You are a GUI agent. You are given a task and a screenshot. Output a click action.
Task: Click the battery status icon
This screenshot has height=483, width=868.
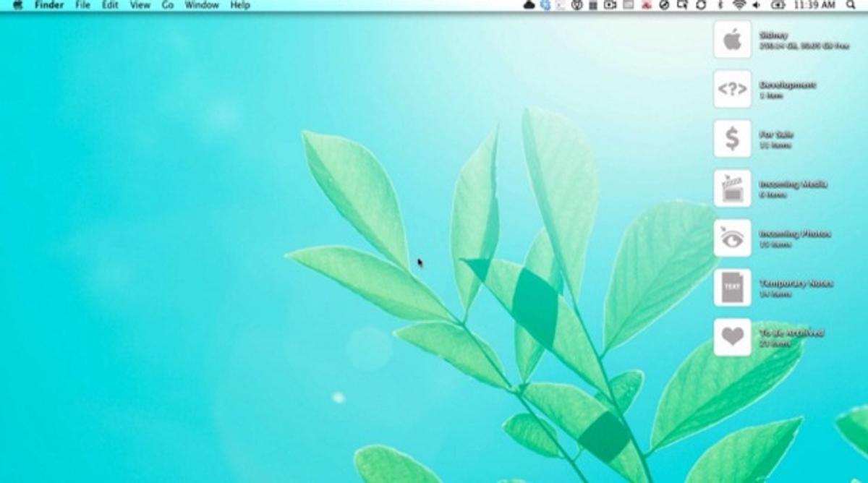[778, 5]
